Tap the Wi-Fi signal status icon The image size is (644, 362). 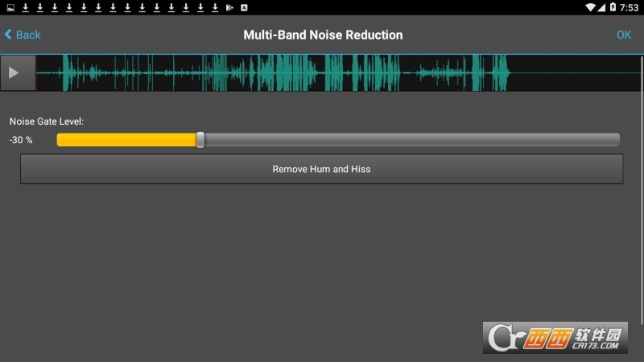pos(592,8)
